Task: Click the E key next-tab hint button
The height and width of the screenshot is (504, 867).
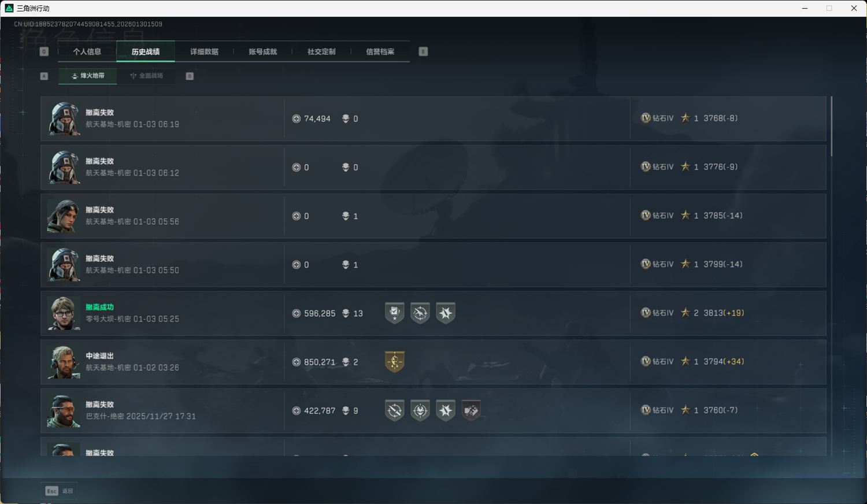Action: [423, 51]
